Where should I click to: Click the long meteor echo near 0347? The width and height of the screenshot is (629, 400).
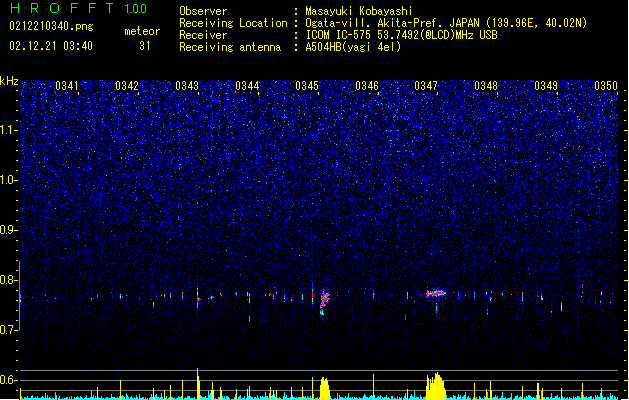tap(436, 293)
